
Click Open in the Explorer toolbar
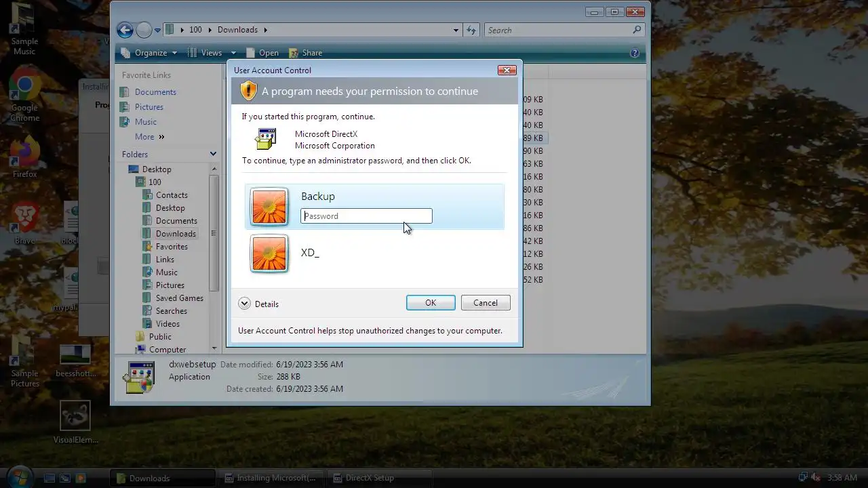click(x=262, y=53)
